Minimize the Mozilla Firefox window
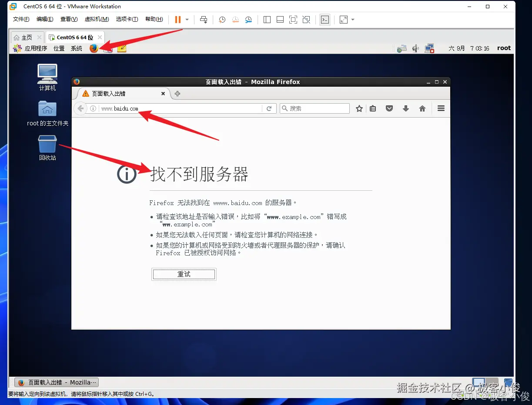Viewport: 532px width, 405px height. coord(429,81)
